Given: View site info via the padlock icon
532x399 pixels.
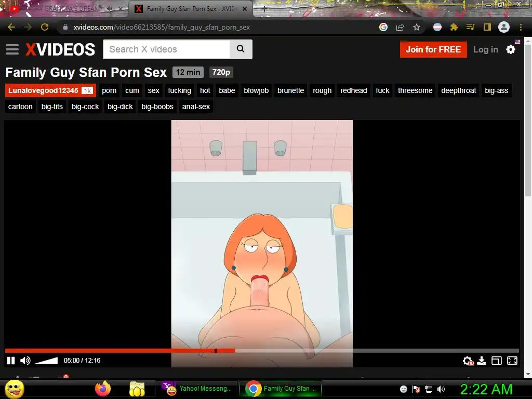Looking at the screenshot, I should click(x=65, y=27).
